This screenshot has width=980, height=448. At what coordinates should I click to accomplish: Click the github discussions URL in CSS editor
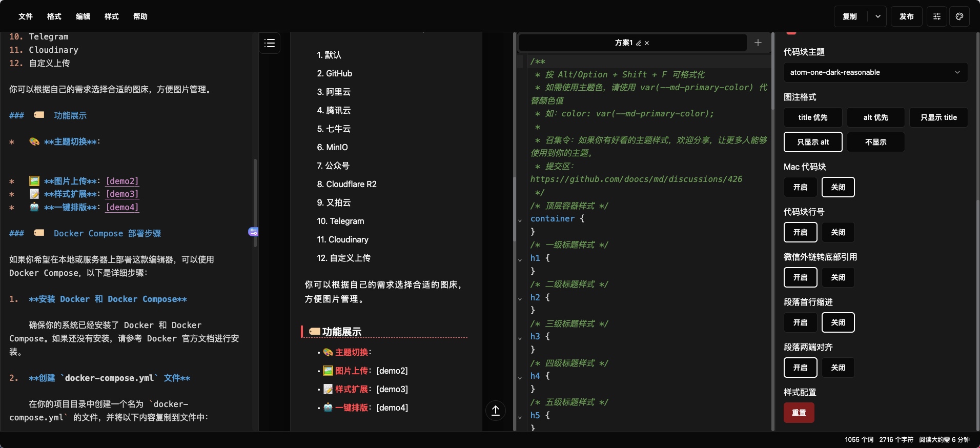pyautogui.click(x=636, y=179)
